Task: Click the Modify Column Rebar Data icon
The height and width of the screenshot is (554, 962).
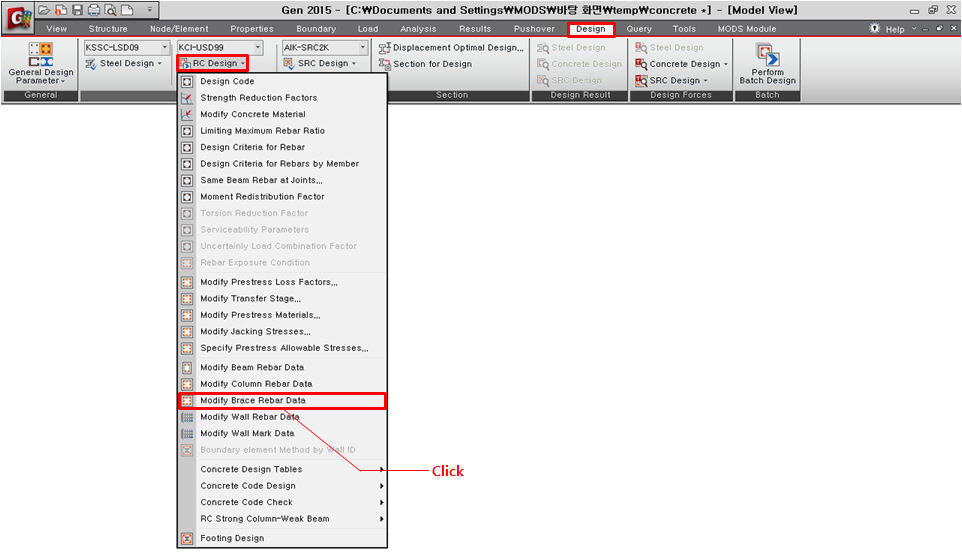Action: [187, 384]
